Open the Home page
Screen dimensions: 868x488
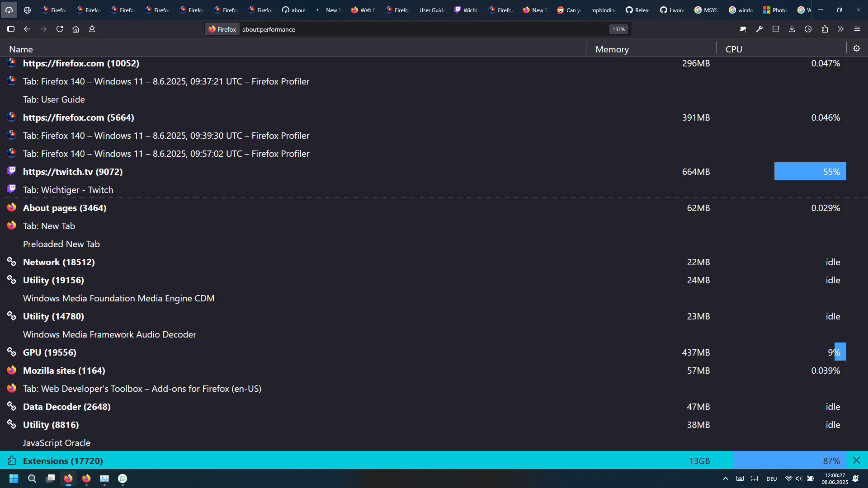[x=76, y=29]
